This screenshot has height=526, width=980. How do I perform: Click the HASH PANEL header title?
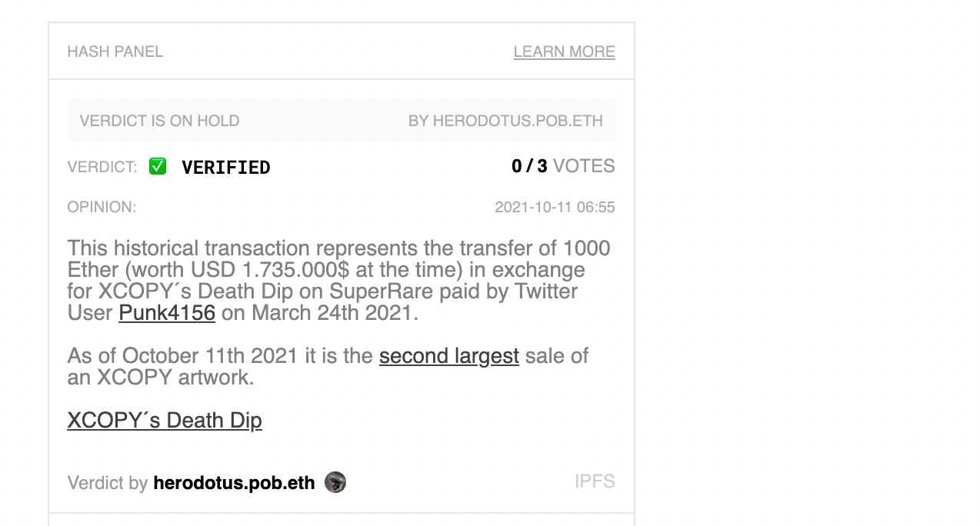(x=115, y=52)
